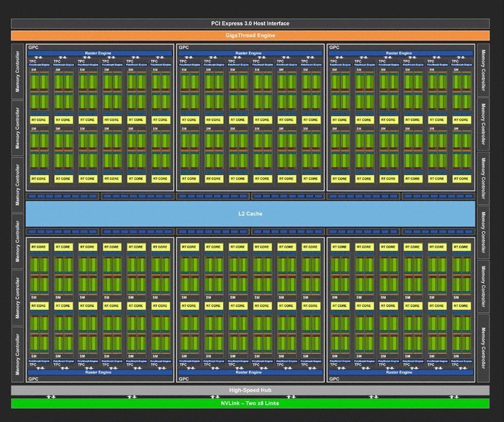
Task: Click the topmost left Memory Controller block
Action: click(18, 71)
